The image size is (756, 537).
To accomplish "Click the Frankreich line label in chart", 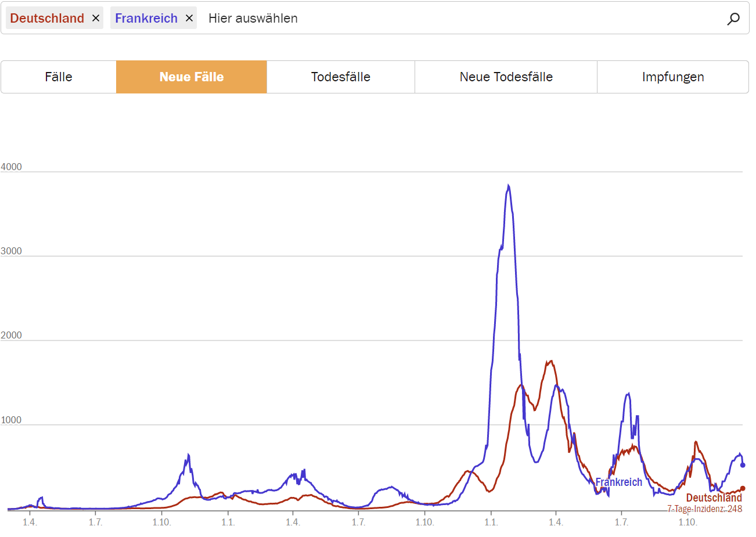I will tap(619, 482).
